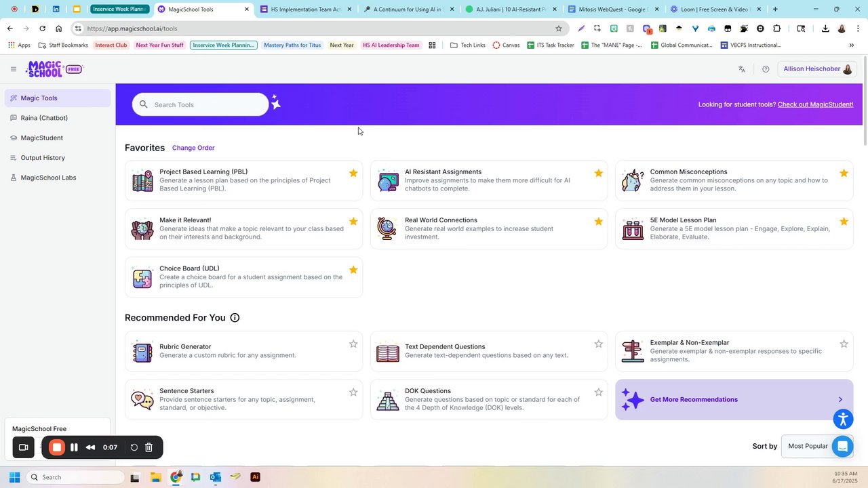Click the DOK Questions pyramid icon
Image resolution: width=868 pixels, height=488 pixels.
click(x=388, y=399)
